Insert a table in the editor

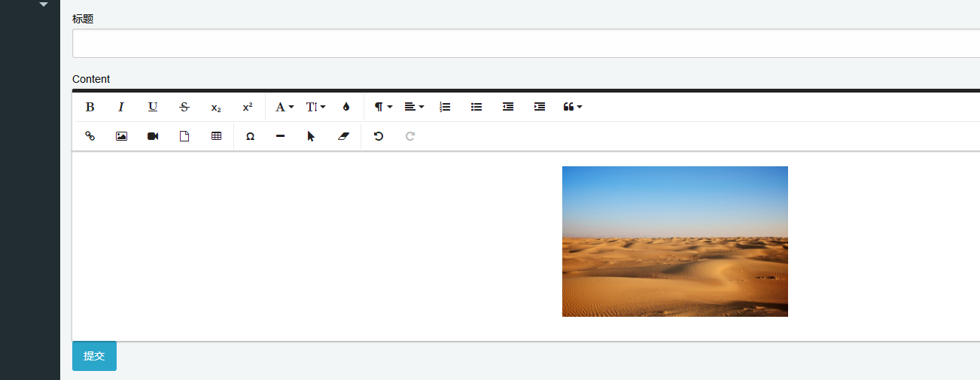pos(216,136)
